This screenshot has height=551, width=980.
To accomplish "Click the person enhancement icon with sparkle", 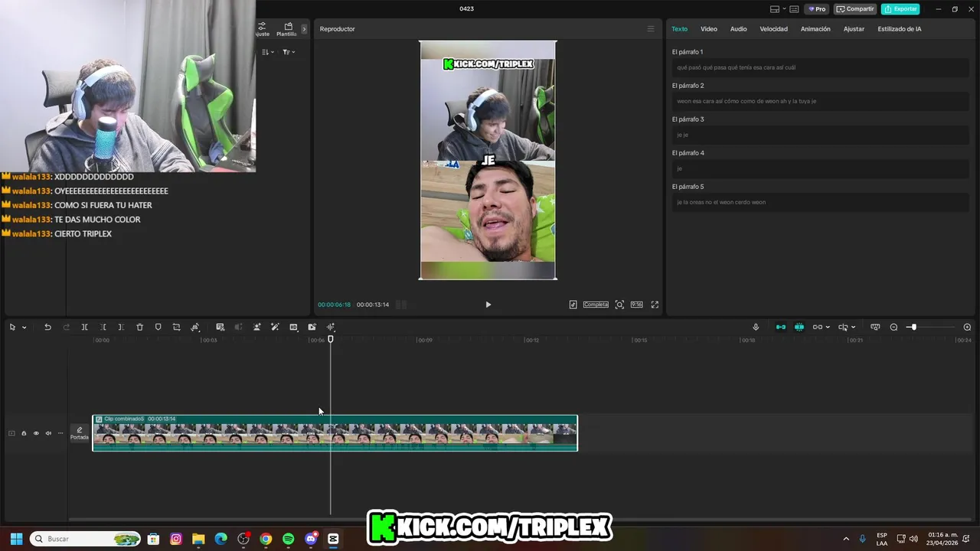I will [256, 327].
